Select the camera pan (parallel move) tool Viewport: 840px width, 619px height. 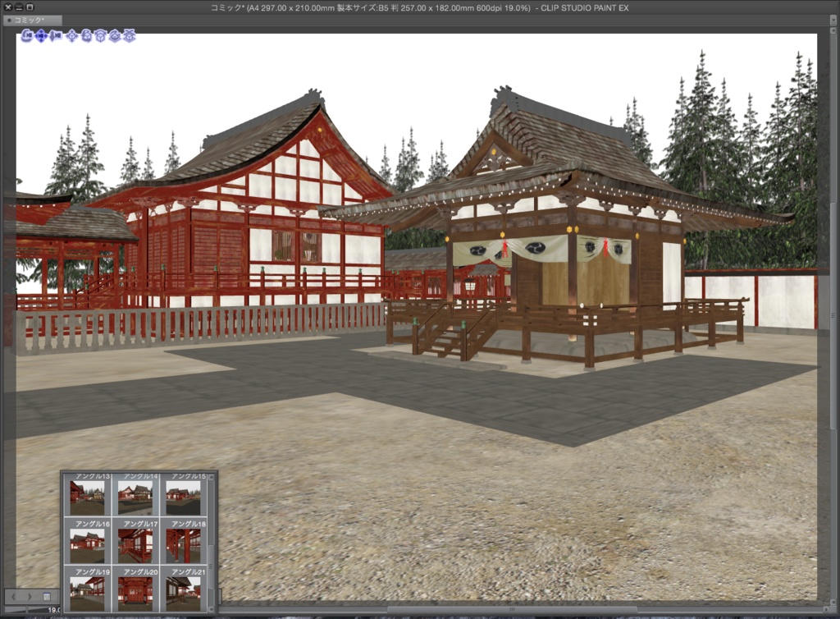click(40, 35)
